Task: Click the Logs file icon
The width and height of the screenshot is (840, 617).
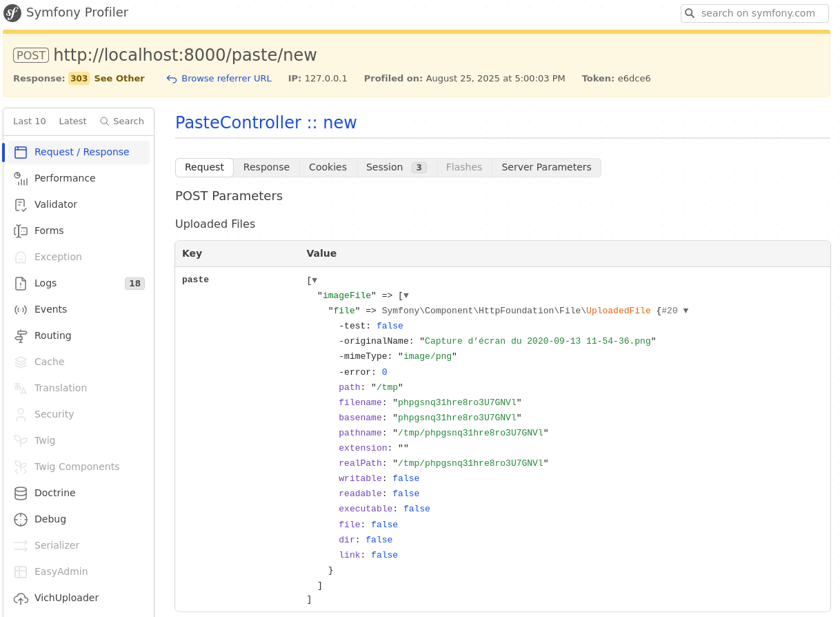Action: coord(21,284)
